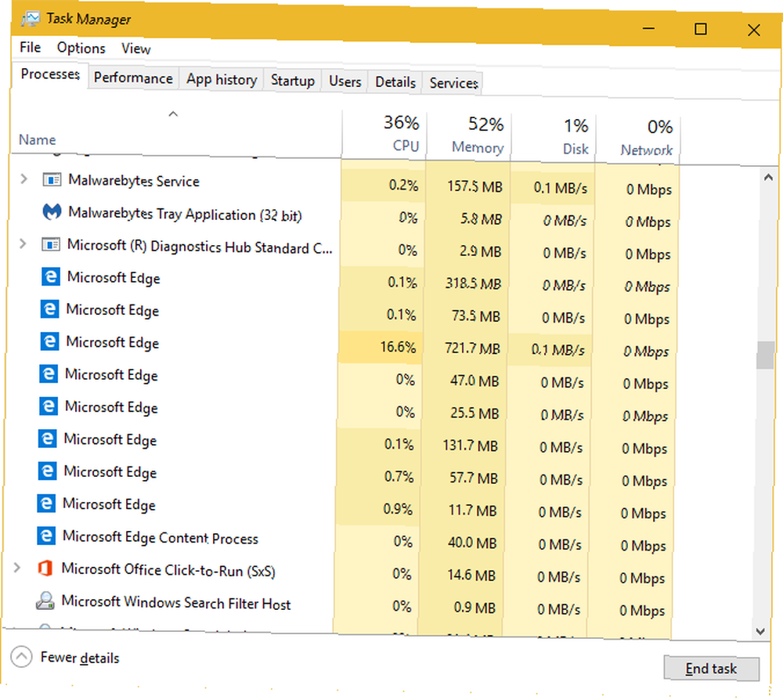Click the 2.9 MB memory value
Viewport: 783px width, 700px height.
480,251
